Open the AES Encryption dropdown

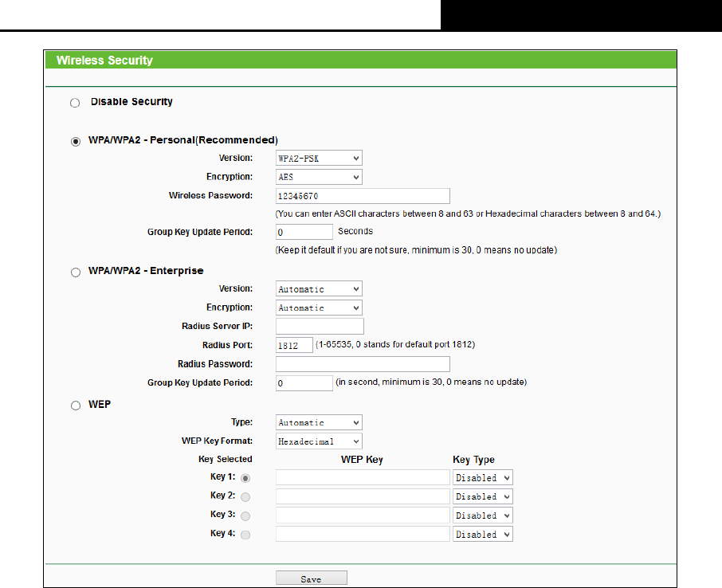point(319,177)
